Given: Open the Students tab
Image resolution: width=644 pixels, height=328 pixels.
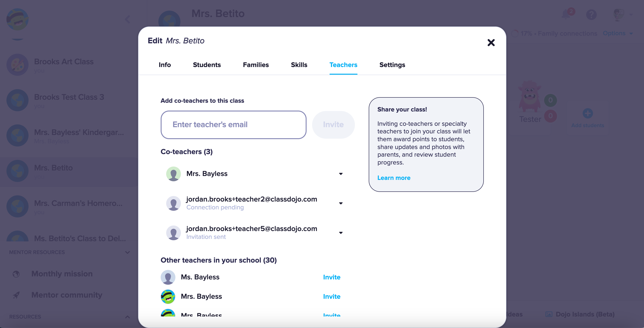Looking at the screenshot, I should point(207,65).
